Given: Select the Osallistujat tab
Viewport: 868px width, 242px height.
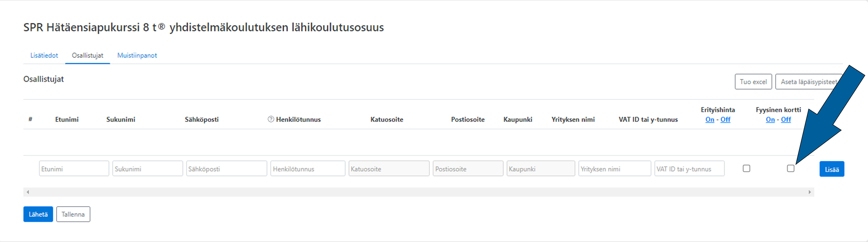Looking at the screenshot, I should [x=88, y=56].
